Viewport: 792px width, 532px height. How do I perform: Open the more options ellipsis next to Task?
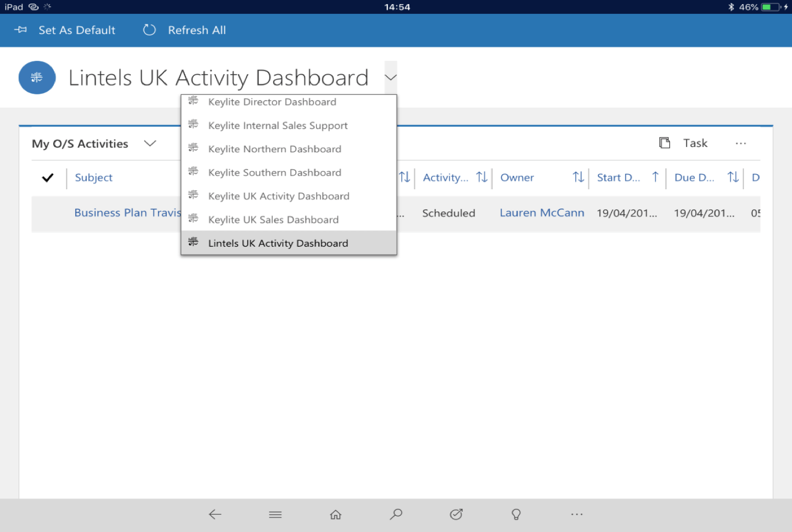click(x=741, y=143)
